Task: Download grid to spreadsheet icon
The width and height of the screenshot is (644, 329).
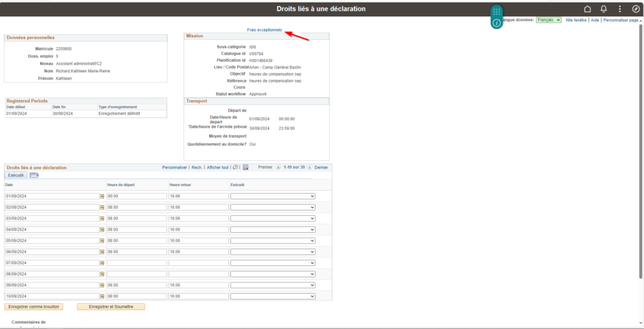Action: tap(246, 167)
